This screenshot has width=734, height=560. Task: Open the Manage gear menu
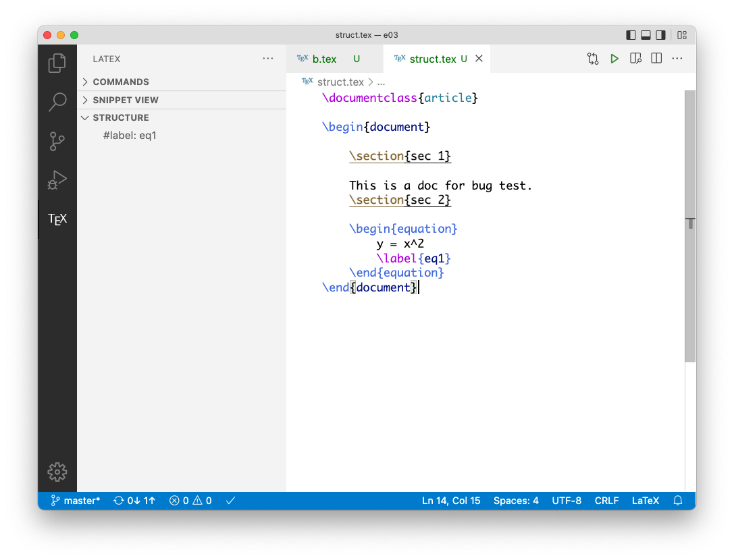click(x=57, y=472)
